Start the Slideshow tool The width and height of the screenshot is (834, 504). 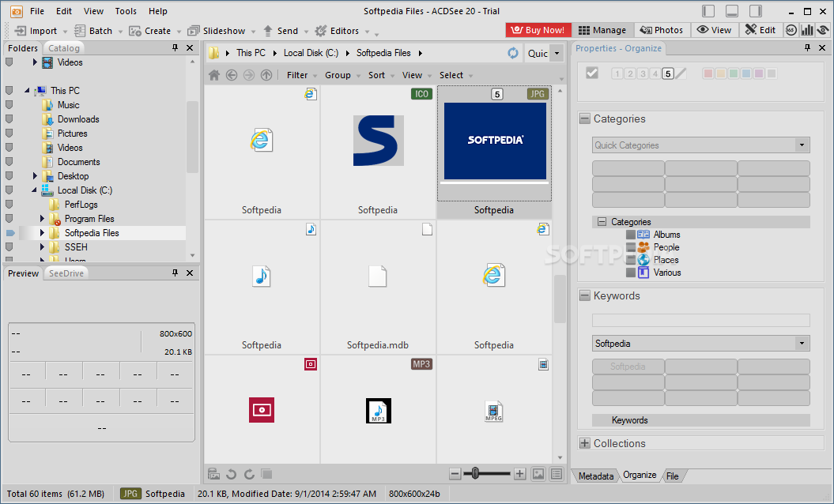[217, 31]
